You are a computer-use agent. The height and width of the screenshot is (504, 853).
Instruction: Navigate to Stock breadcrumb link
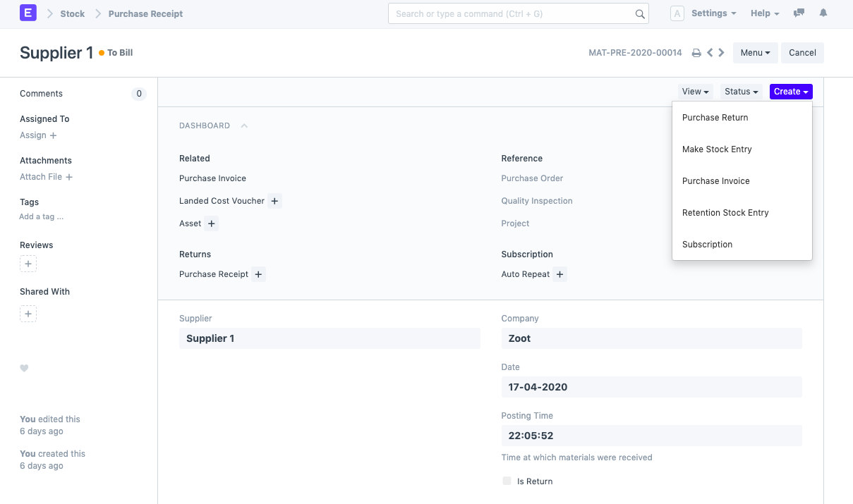point(72,13)
